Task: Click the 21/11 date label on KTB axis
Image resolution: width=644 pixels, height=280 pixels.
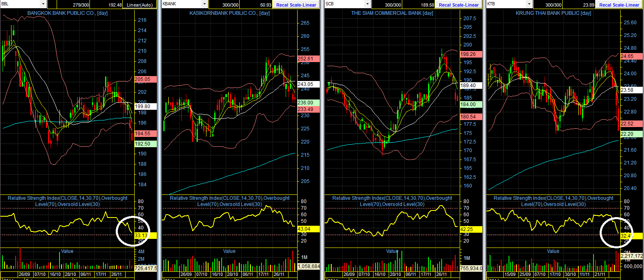Action: point(600,274)
